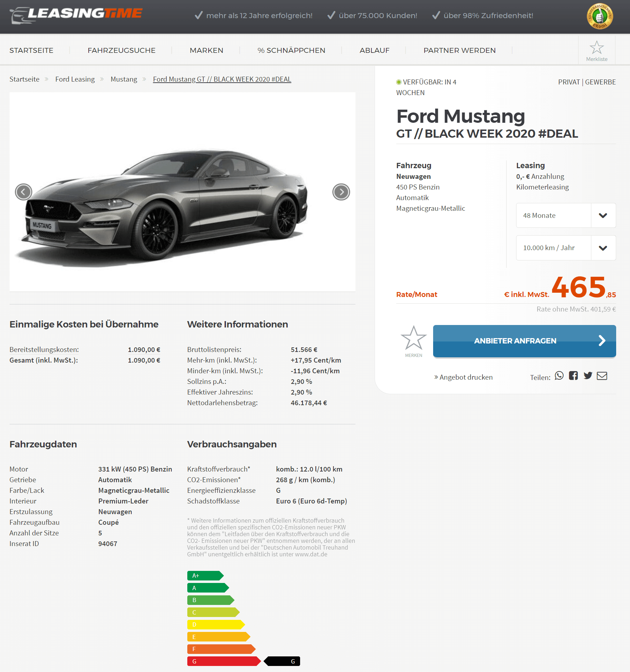Click the Ford Mustang heading
Image resolution: width=630 pixels, height=672 pixels.
click(460, 116)
